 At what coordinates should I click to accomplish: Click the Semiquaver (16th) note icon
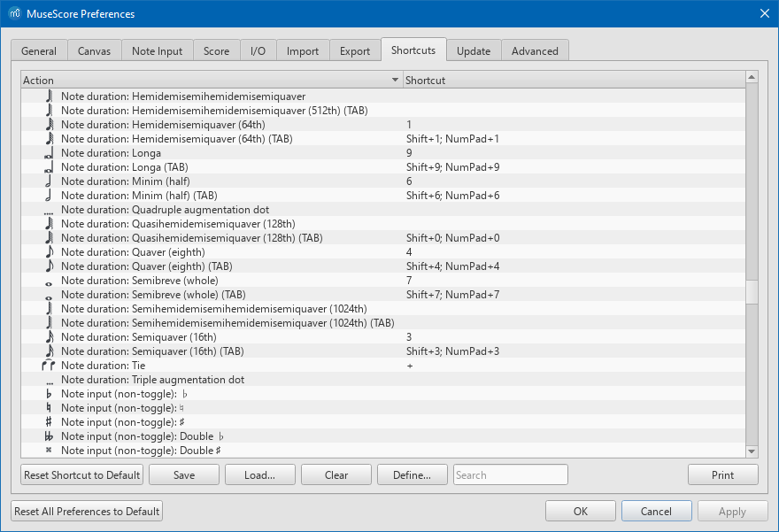[x=50, y=336]
